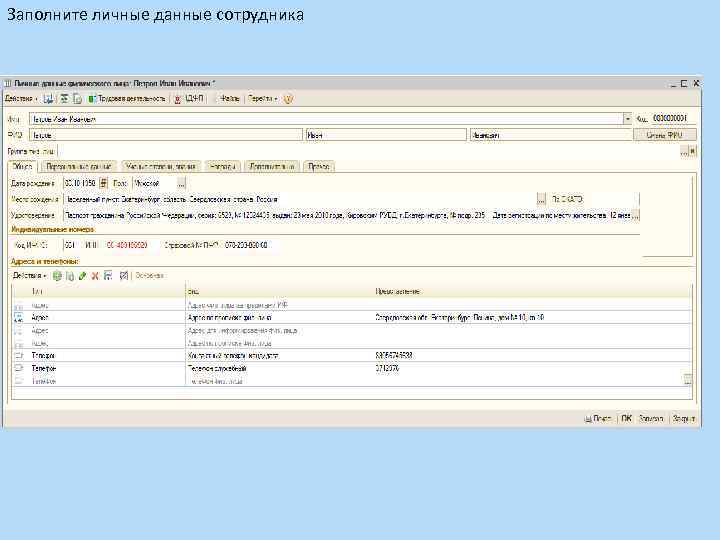Click the Смена ФИО button
720x540 pixels.
click(664, 135)
